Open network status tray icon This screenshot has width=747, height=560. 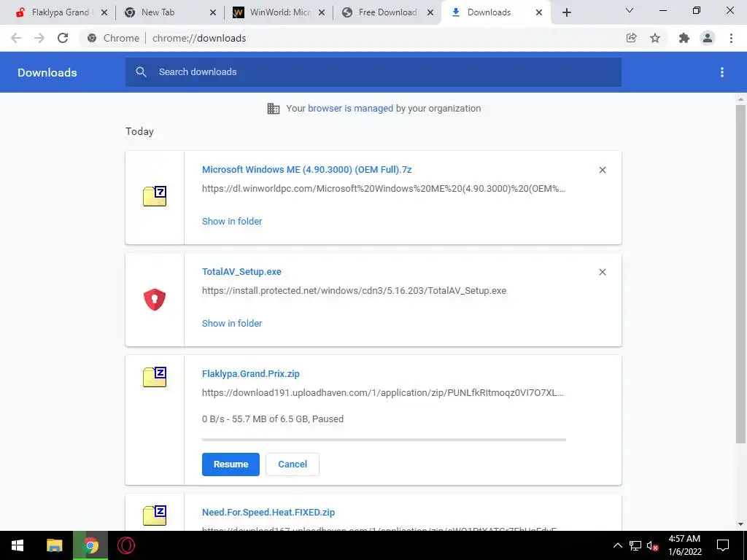635,545
